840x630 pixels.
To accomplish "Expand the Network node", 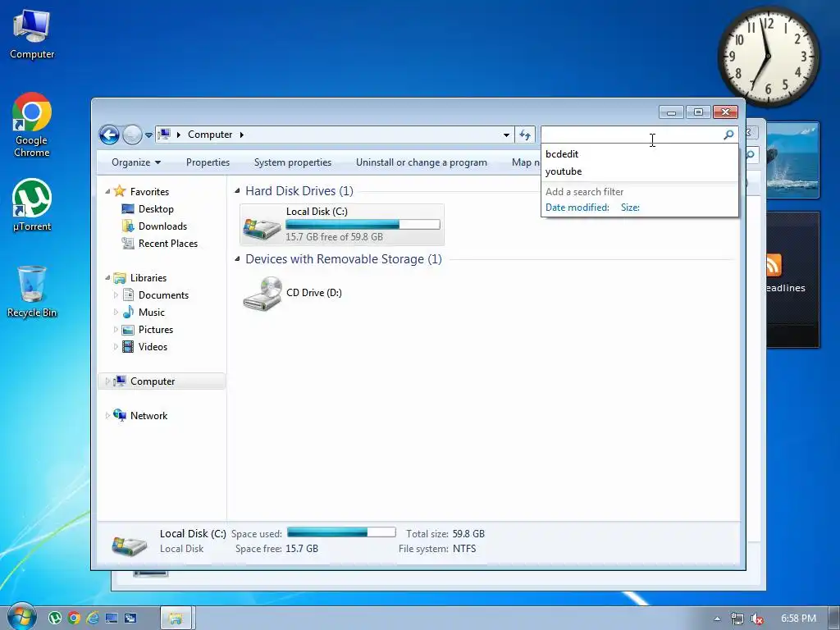I will 107,416.
